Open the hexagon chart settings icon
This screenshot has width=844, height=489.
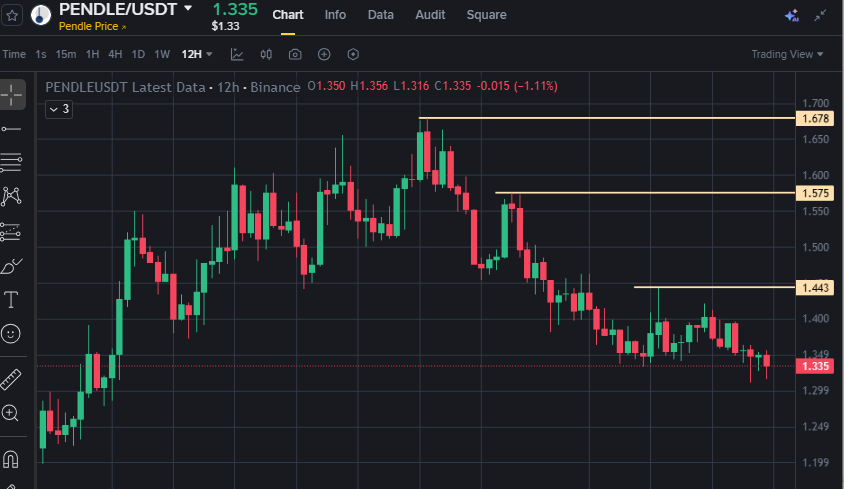coord(353,54)
